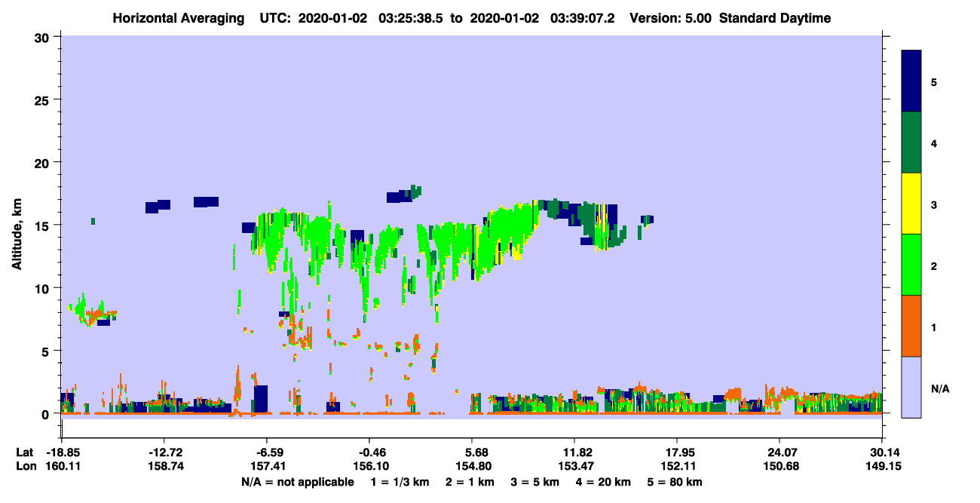
Task: Click the lavender N/A color bar segment
Action: [x=911, y=386]
